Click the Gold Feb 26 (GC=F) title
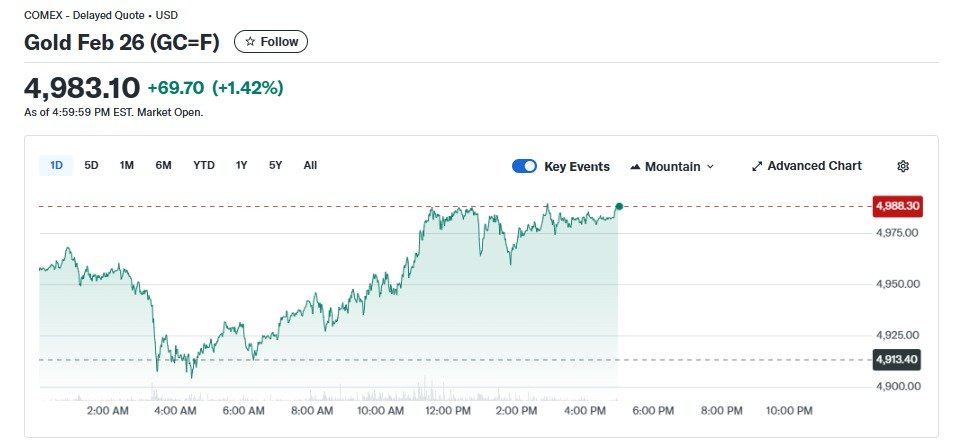This screenshot has width=955, height=445. [121, 42]
